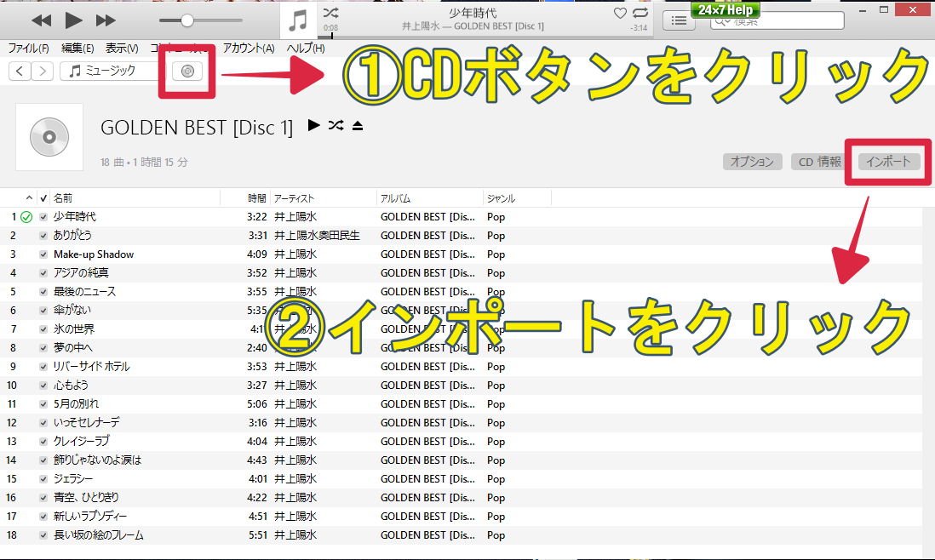Click the オプション button

coord(753,160)
